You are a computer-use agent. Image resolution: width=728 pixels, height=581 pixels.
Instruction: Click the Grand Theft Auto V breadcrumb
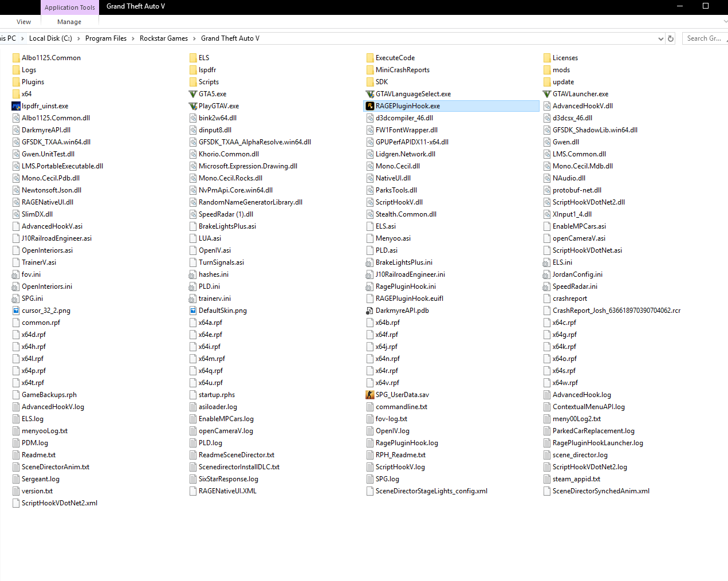click(230, 38)
